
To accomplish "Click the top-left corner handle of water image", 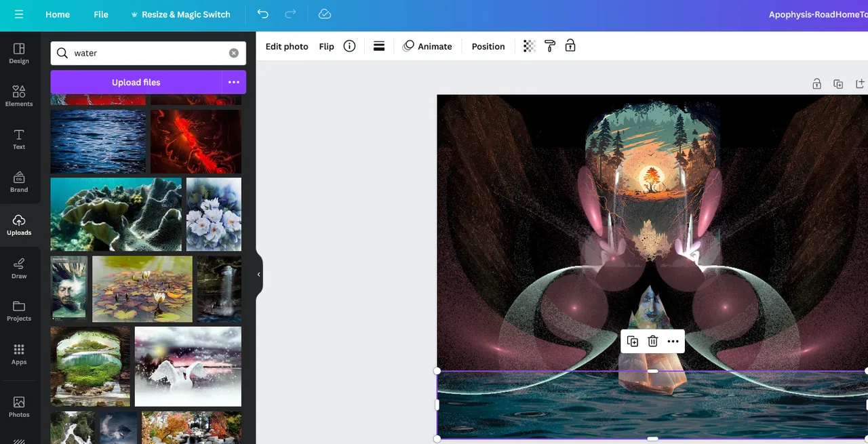I will [x=437, y=371].
